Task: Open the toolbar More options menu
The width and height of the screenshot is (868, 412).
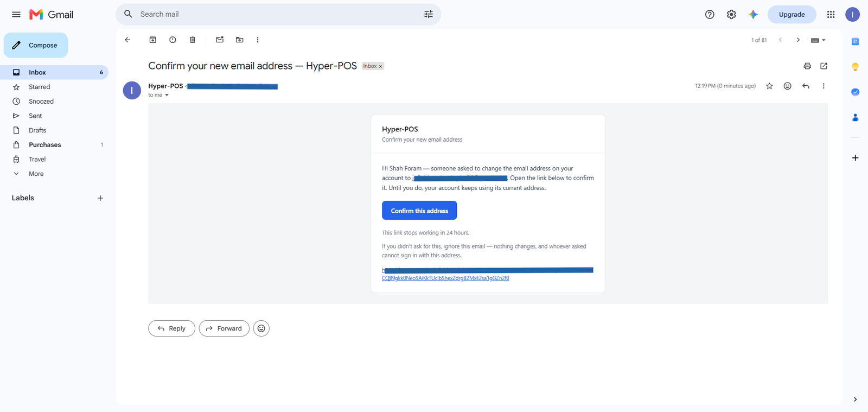Action: coord(258,40)
